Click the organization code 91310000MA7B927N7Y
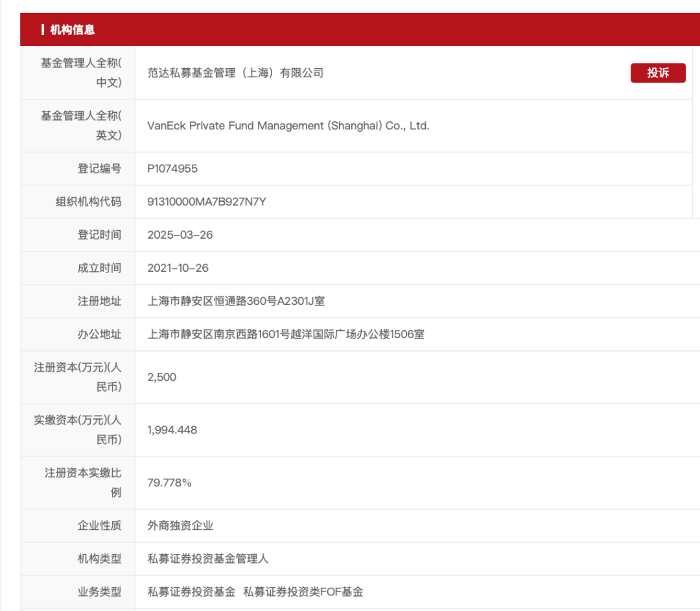700x611 pixels. [x=207, y=202]
